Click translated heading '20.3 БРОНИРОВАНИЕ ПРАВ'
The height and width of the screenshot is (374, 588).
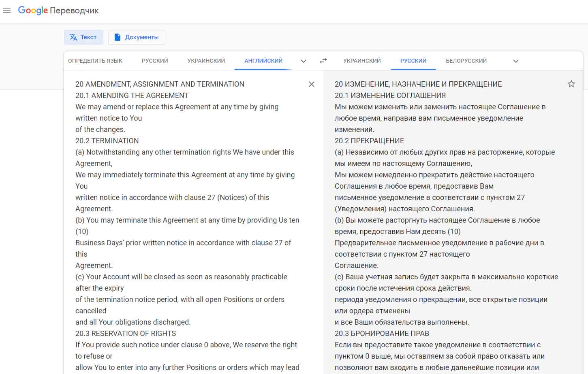382,334
